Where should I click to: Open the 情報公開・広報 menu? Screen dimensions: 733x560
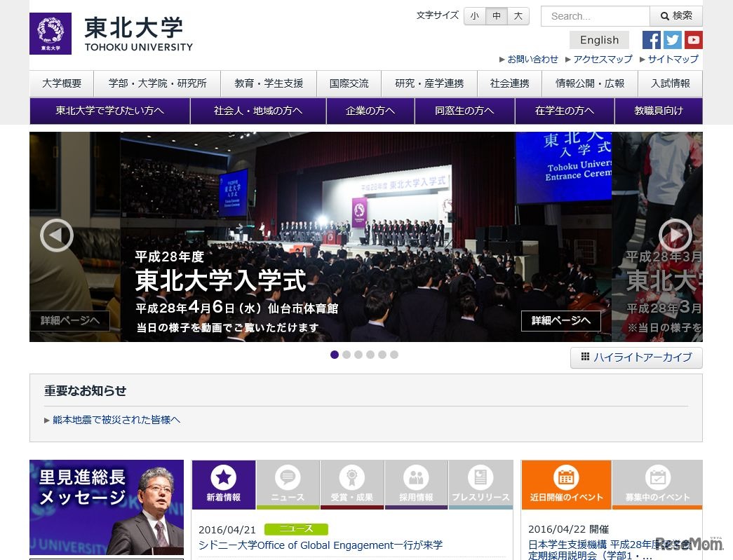pos(590,83)
